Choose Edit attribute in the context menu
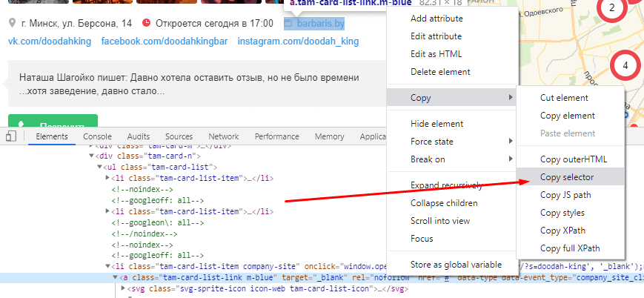Image resolution: width=644 pixels, height=298 pixels. (x=453, y=36)
